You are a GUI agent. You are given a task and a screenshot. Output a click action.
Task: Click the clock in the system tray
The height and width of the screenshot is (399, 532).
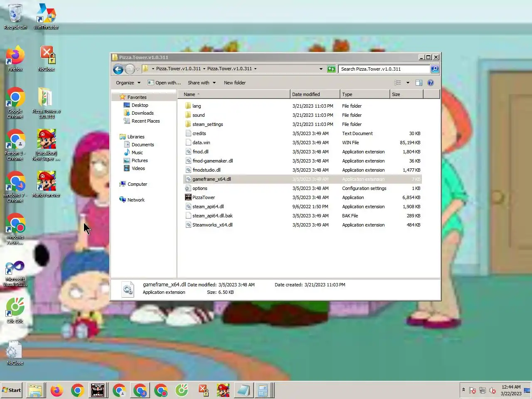coord(511,390)
